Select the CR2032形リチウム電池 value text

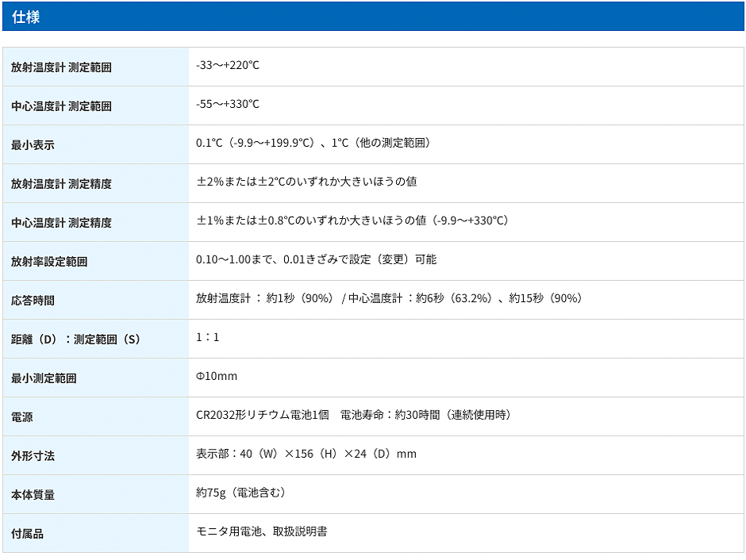coord(262,415)
